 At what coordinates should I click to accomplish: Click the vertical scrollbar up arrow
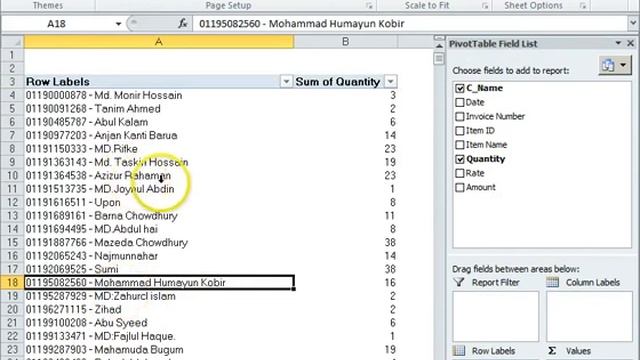tap(439, 46)
